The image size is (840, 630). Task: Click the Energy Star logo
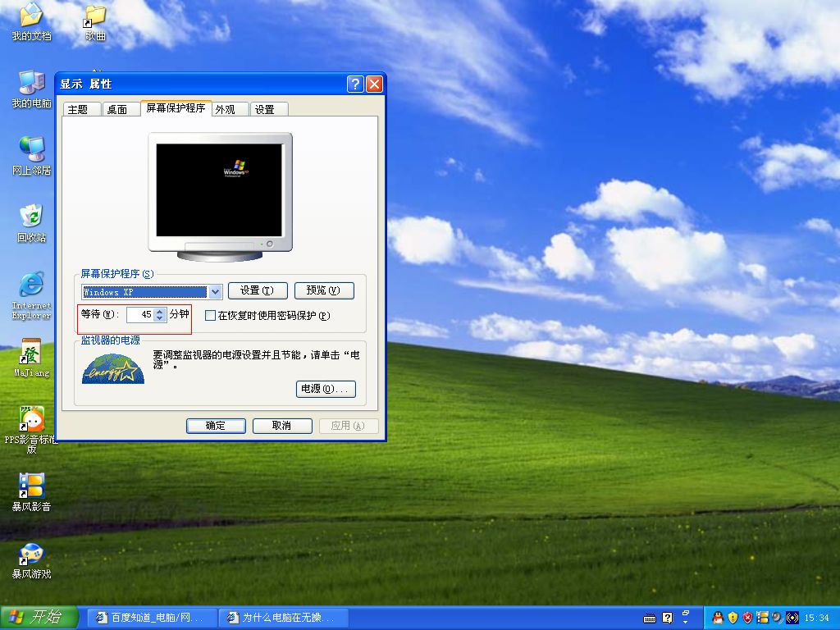pyautogui.click(x=113, y=368)
